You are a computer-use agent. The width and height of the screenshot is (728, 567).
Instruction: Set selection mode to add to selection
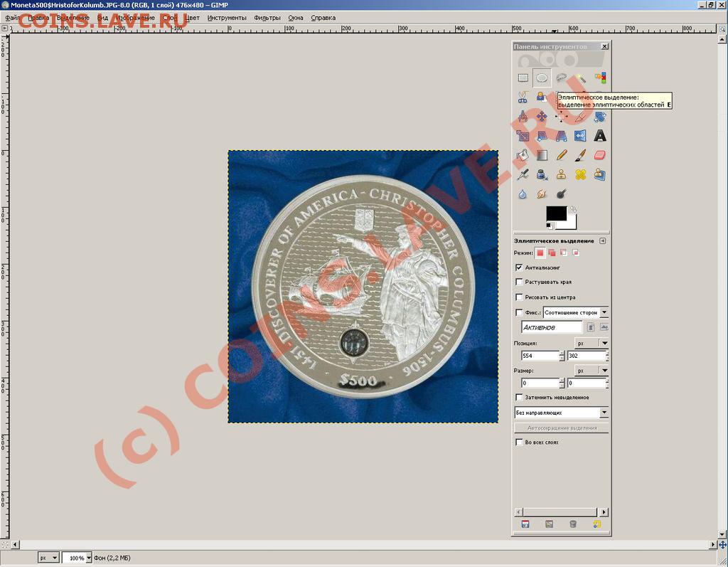pyautogui.click(x=552, y=253)
